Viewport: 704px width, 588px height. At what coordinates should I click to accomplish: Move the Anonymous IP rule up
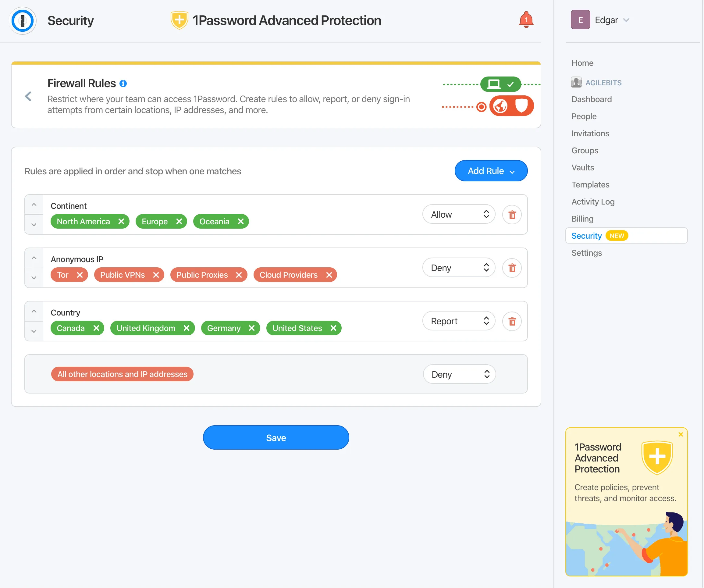click(x=34, y=258)
